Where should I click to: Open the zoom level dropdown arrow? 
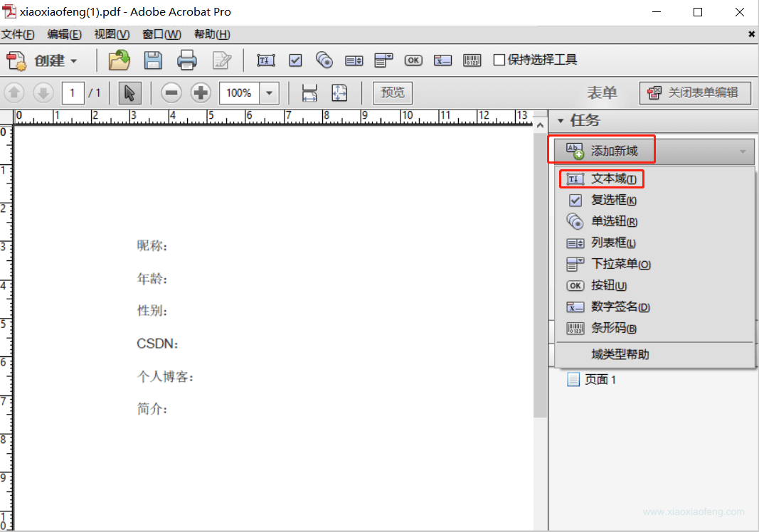point(270,92)
